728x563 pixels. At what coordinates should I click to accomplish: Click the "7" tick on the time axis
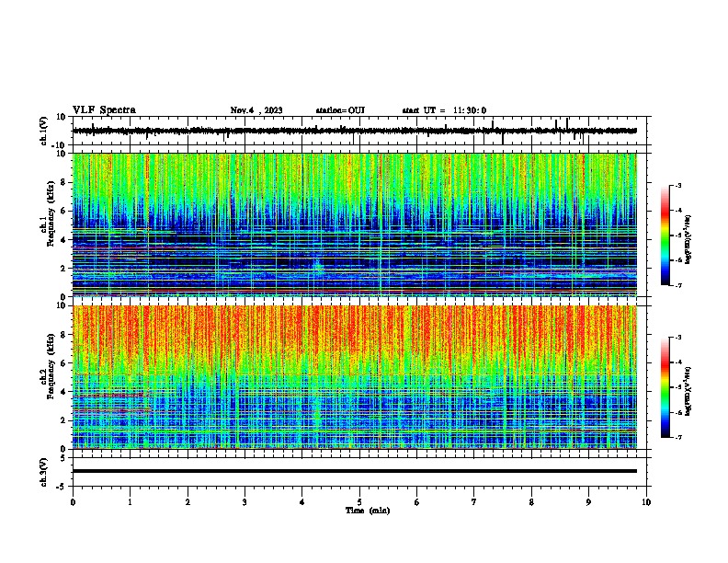474,502
